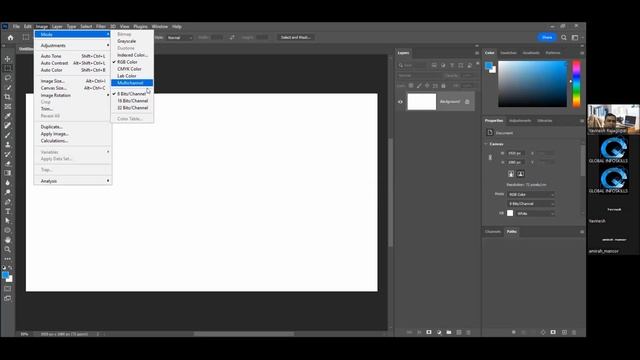Open Style Normal dropdown in options bar

pos(179,38)
